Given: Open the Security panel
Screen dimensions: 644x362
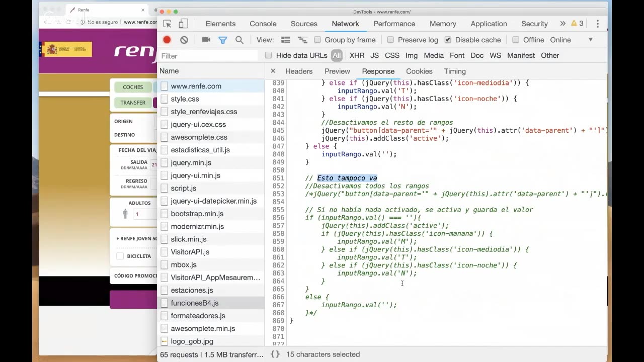Looking at the screenshot, I should coord(534,24).
